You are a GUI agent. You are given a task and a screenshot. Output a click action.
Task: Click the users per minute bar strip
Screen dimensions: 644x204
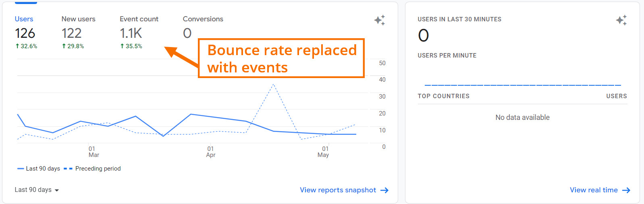[522, 85]
